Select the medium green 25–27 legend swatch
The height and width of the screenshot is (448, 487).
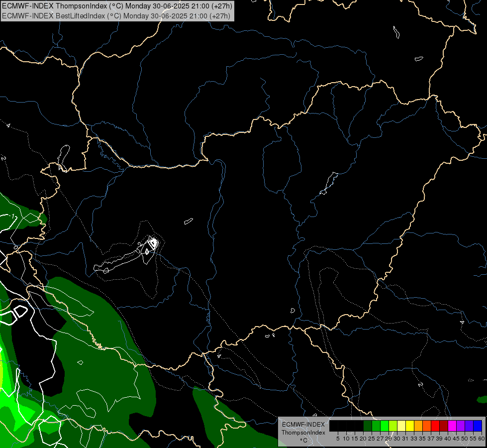pyautogui.click(x=376, y=426)
